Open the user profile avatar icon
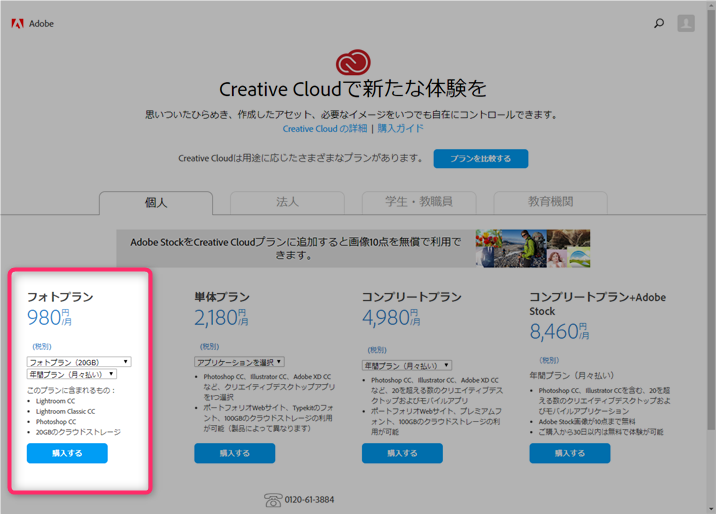The width and height of the screenshot is (716, 514). pos(686,23)
